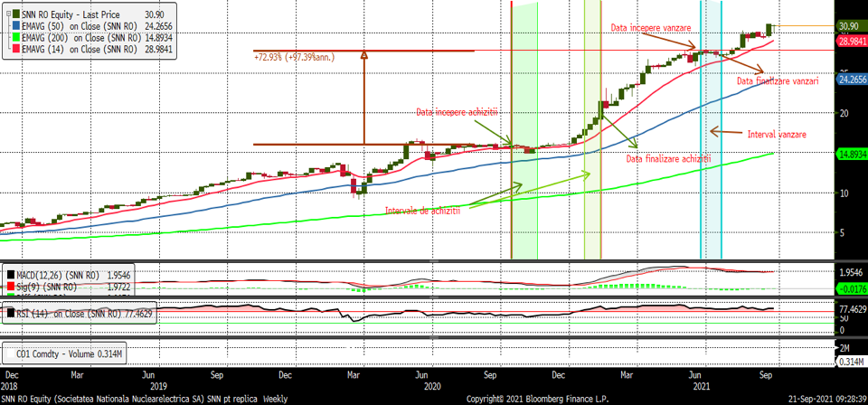Click the green 14.8934 axis value tag
The height and width of the screenshot is (405, 868).
pos(851,154)
